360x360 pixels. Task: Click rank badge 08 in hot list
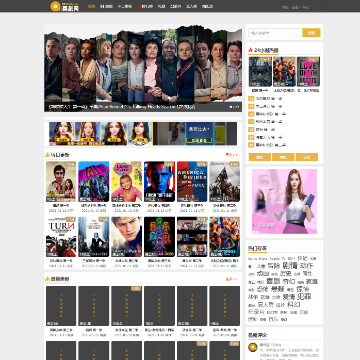(251, 129)
